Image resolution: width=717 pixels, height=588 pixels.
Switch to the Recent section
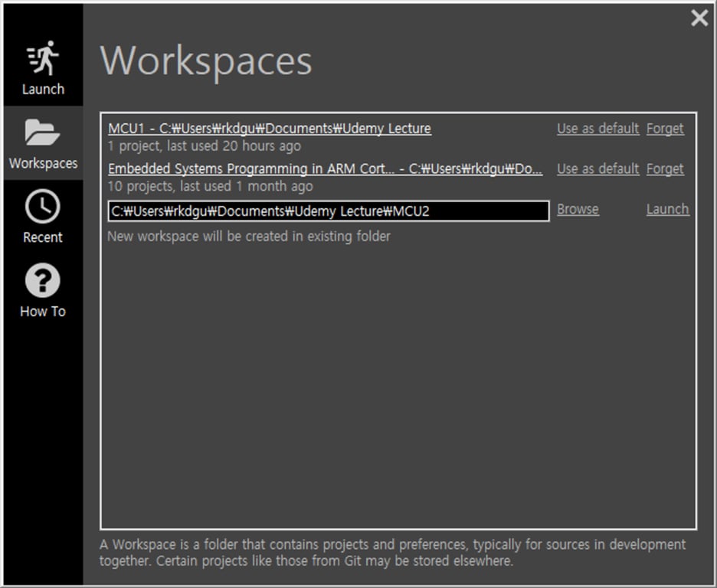[42, 218]
